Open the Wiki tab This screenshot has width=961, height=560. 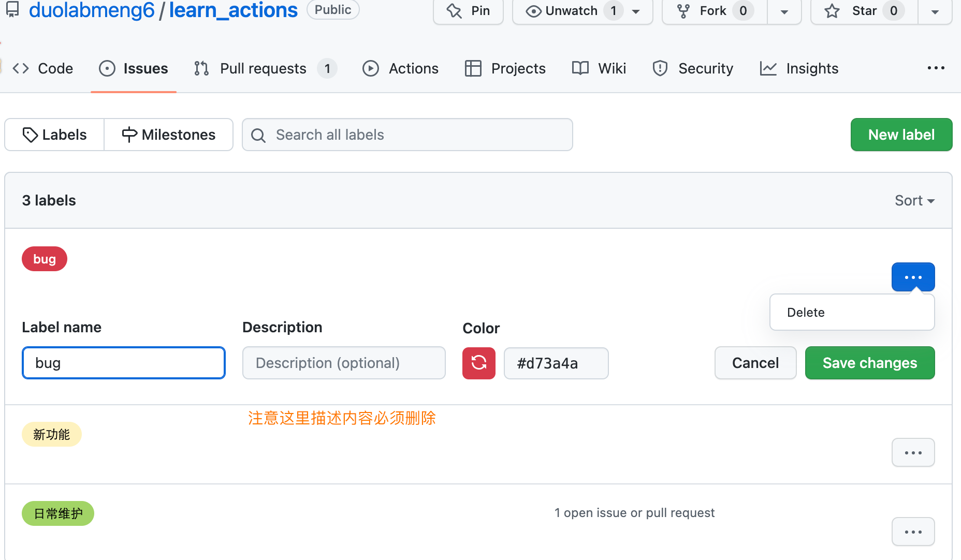tap(599, 68)
